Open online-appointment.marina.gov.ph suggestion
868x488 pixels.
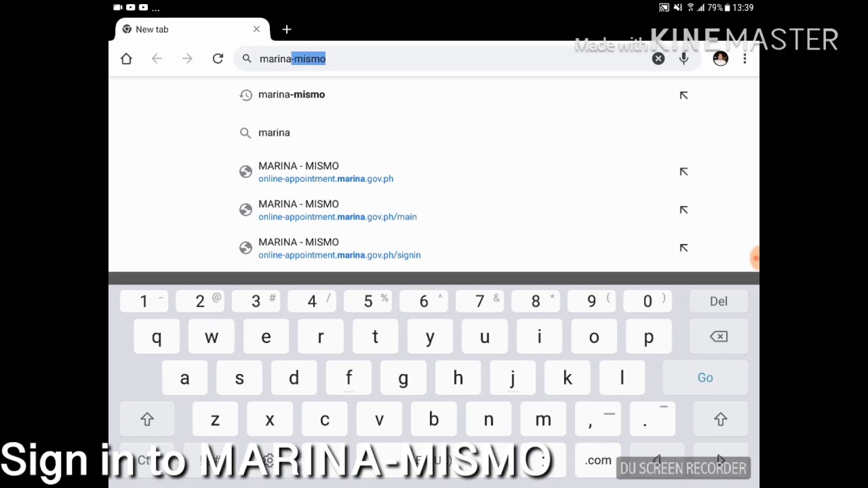(434, 172)
